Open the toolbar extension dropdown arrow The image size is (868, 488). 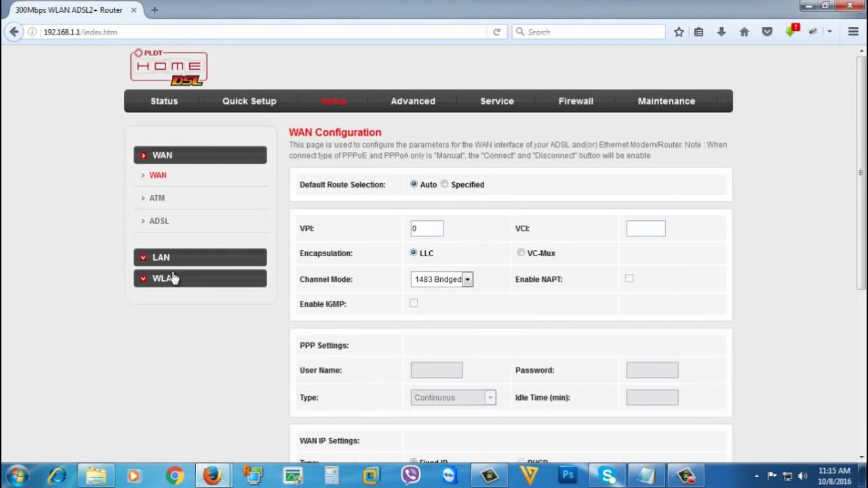829,32
